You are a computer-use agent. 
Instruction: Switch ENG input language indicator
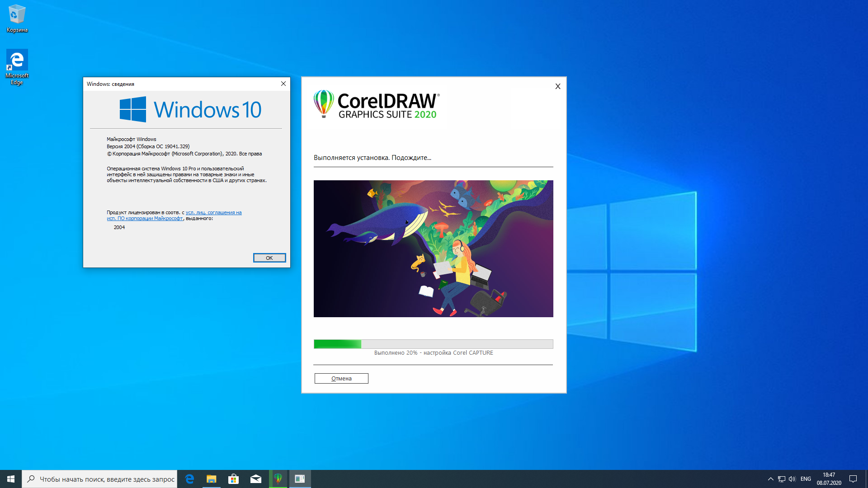806,479
